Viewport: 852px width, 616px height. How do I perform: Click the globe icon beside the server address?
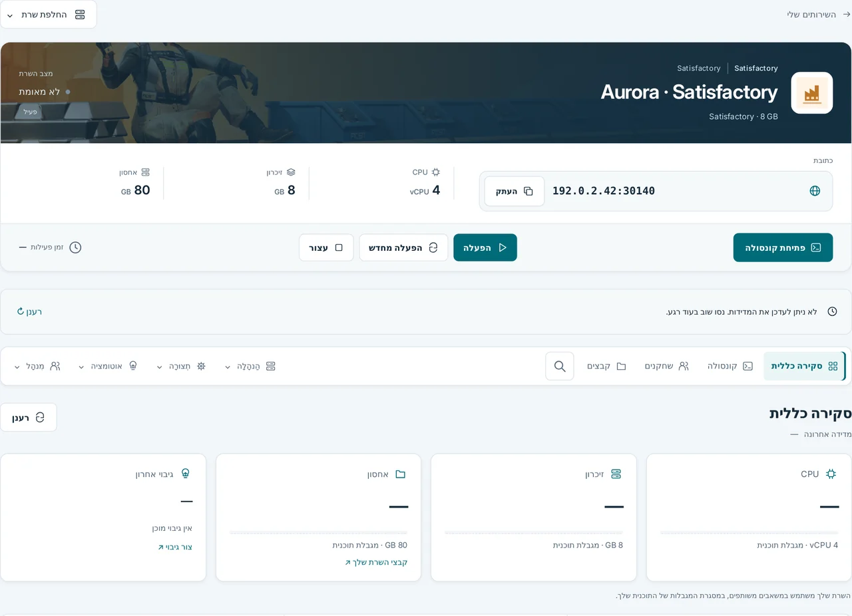tap(815, 191)
